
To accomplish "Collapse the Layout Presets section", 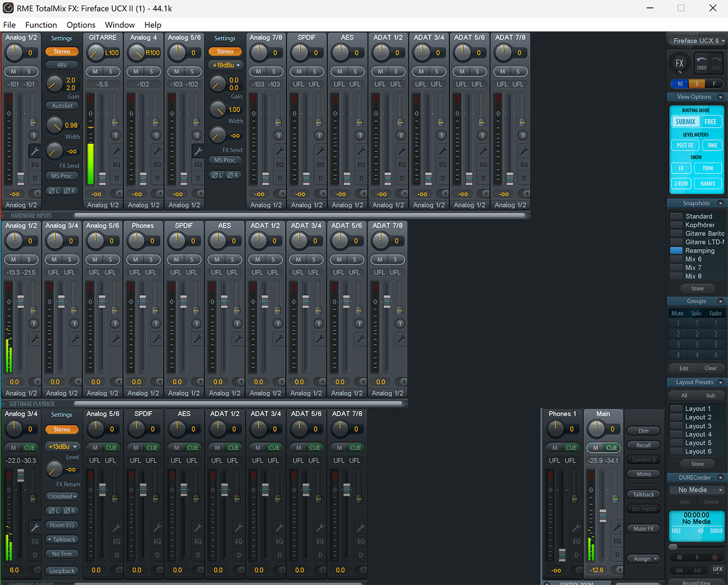I will 721,382.
